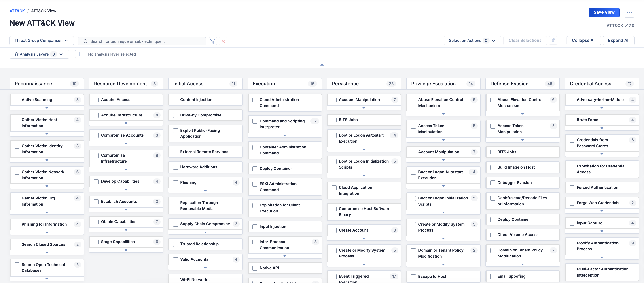Open the Threat Group Comparison dropdown
644x283 pixels.
pyautogui.click(x=41, y=41)
